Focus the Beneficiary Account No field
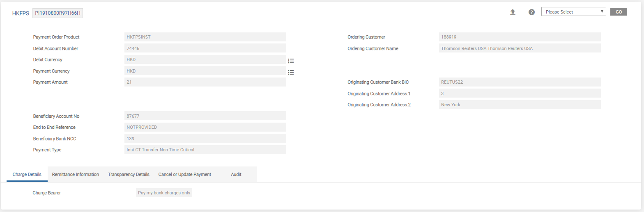Image resolution: width=644 pixels, height=212 pixels. point(205,116)
